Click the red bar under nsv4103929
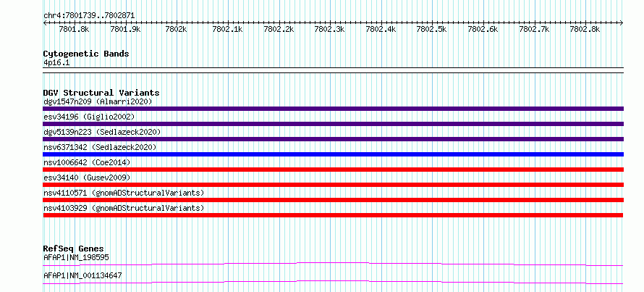The image size is (644, 292). click(333, 215)
